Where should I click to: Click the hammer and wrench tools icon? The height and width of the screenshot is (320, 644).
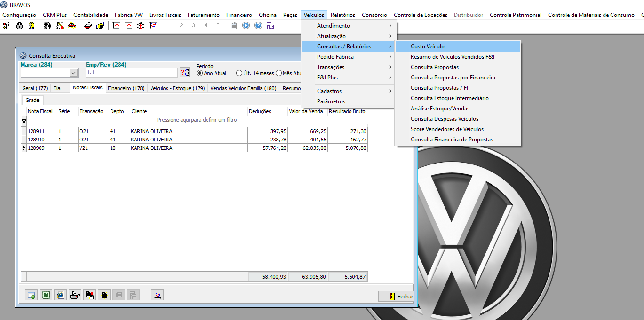coord(60,25)
